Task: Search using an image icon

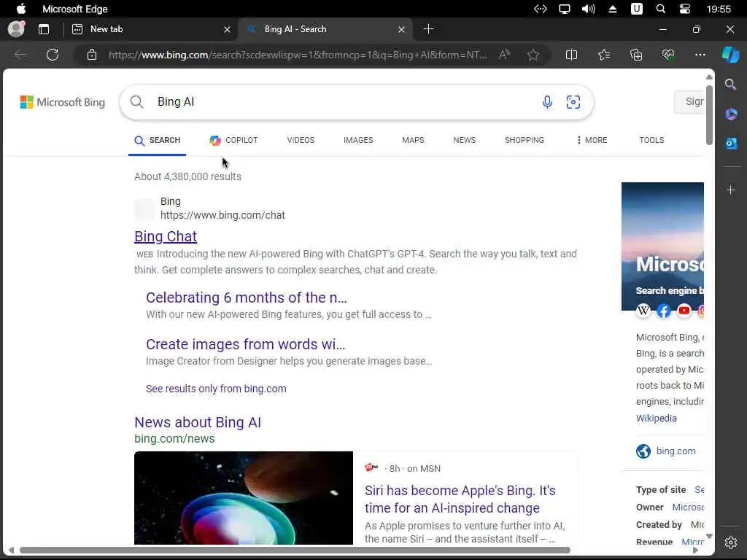Action: [x=573, y=102]
